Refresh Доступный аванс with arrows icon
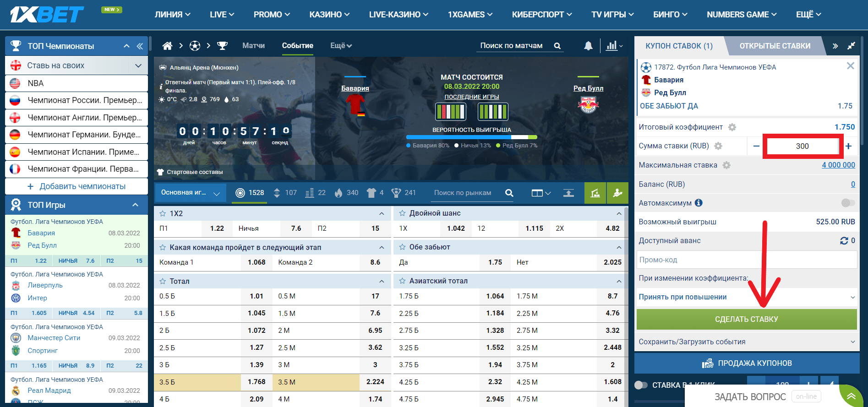Viewport: 868px width, 407px height. (x=844, y=241)
